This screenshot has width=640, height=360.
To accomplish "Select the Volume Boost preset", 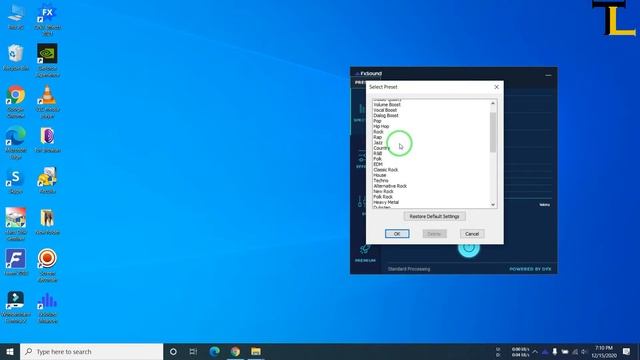I will coord(387,105).
